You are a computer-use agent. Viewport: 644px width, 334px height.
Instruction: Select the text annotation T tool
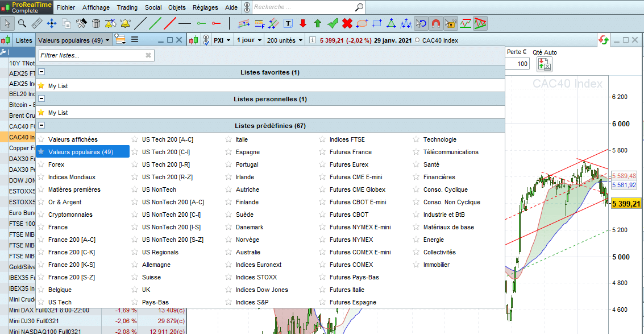[288, 23]
